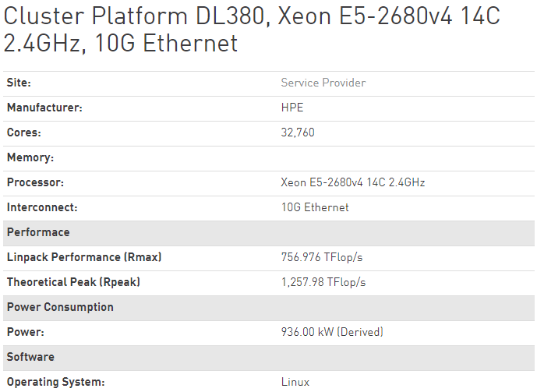Click the Cores: label
The height and width of the screenshot is (392, 537).
click(x=24, y=132)
